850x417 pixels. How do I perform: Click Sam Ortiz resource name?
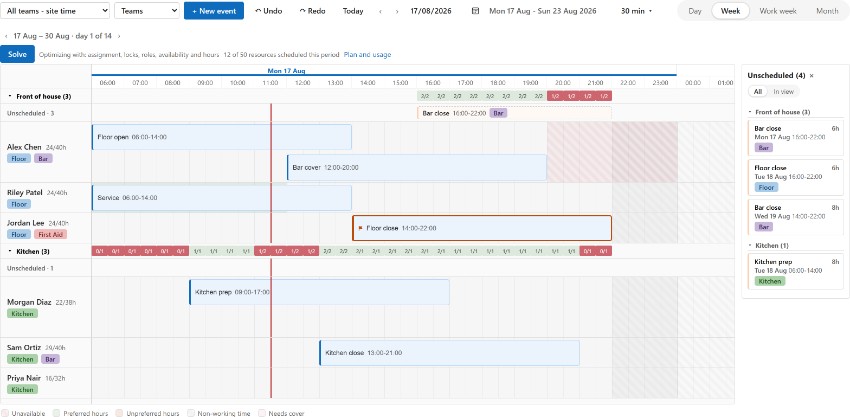[24, 347]
